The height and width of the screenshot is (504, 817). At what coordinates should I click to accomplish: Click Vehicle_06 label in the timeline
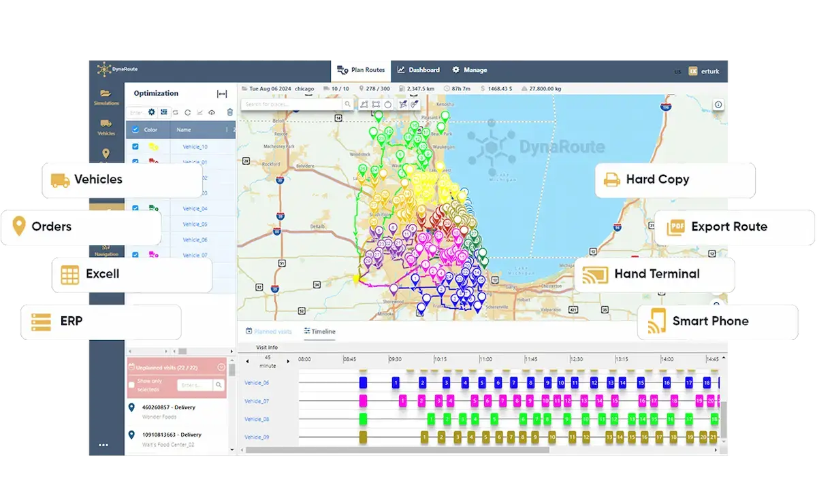257,383
